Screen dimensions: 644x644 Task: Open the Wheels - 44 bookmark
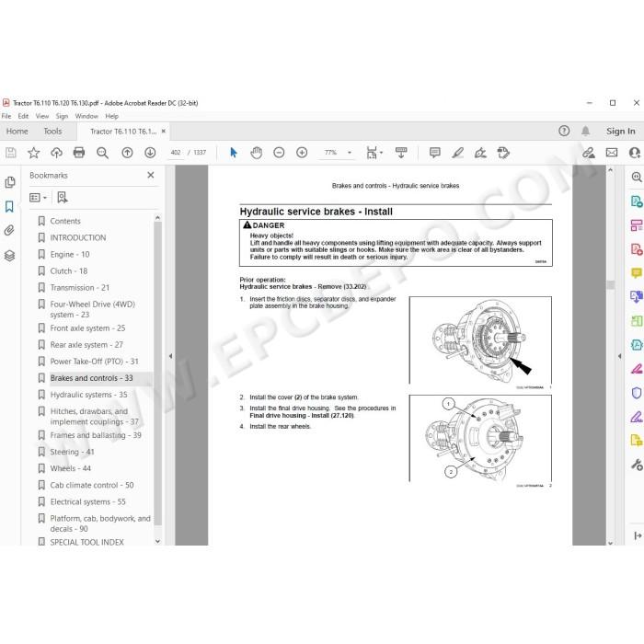[71, 468]
